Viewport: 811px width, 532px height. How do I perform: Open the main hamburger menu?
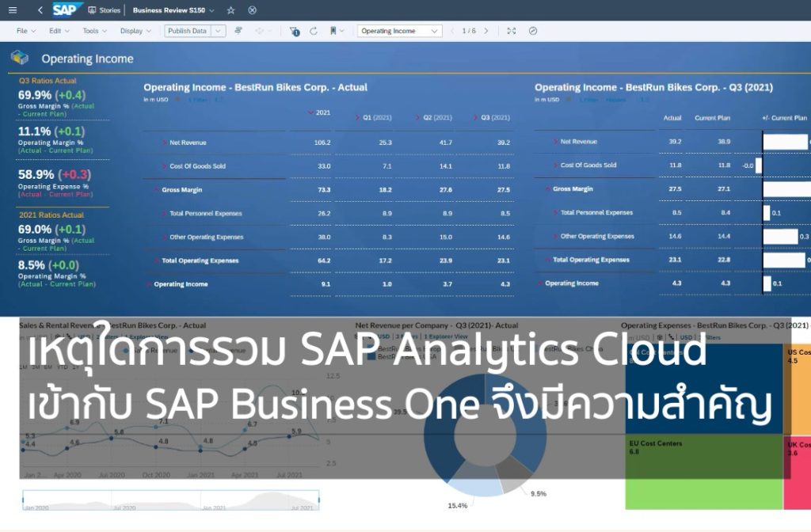click(13, 9)
